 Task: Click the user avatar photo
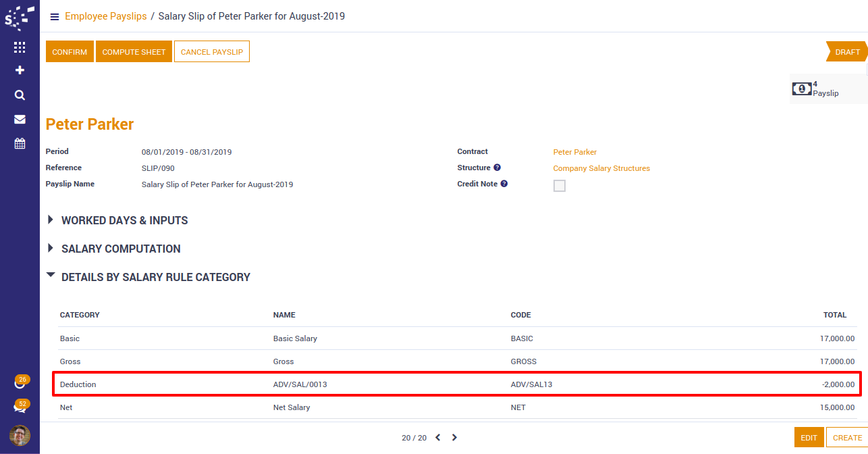[20, 435]
